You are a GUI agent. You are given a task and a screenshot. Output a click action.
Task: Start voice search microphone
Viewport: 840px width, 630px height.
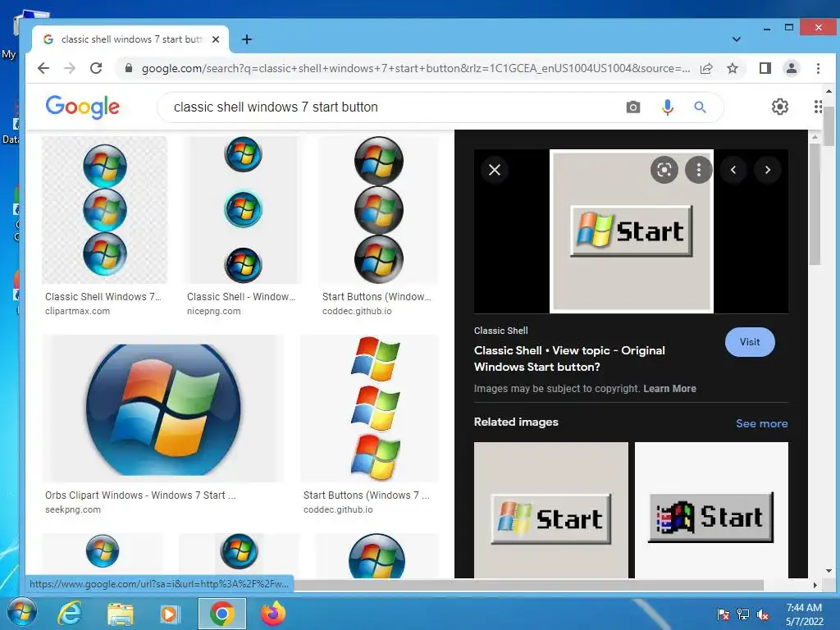click(668, 107)
